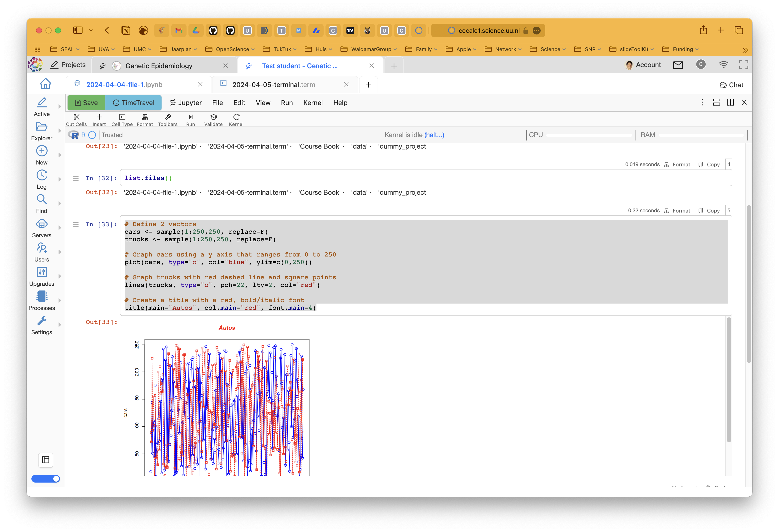The height and width of the screenshot is (532, 779).
Task: Open the Edit menu
Action: 239,103
